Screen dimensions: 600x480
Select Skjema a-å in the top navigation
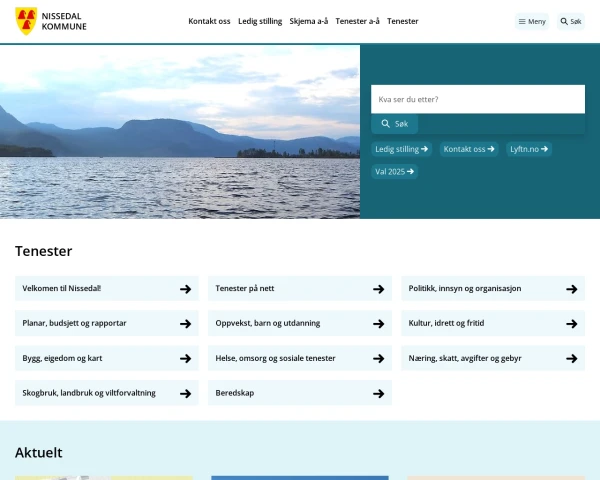[308, 21]
